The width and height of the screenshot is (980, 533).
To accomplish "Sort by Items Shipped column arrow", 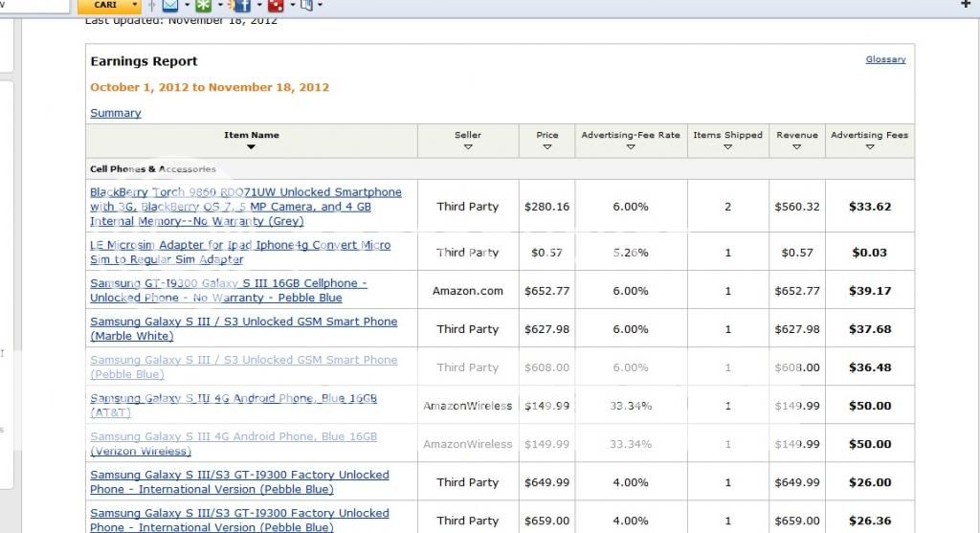I will point(727,146).
